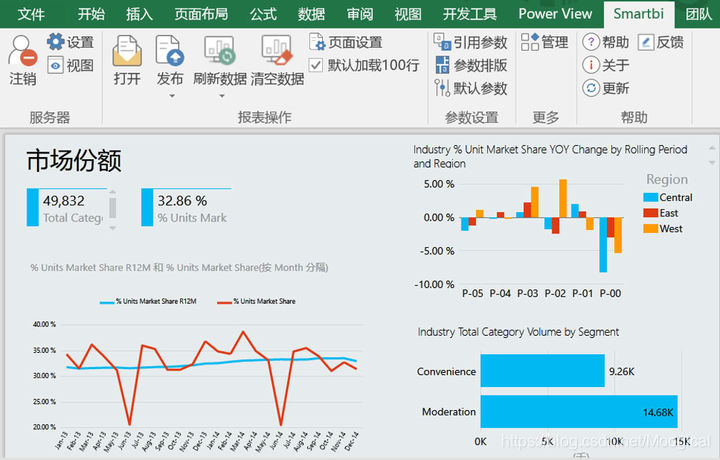Click the 注销 logout icon
The height and width of the screenshot is (460, 720).
click(x=22, y=51)
